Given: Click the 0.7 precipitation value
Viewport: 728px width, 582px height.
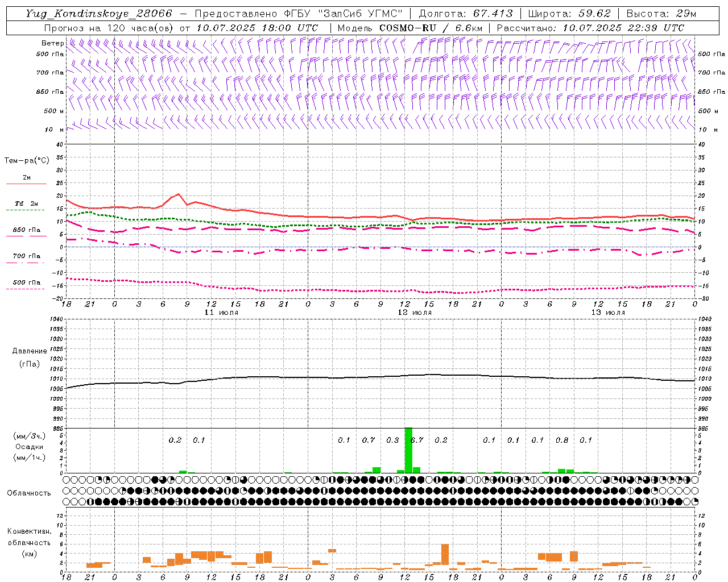Looking at the screenshot, I should [x=369, y=440].
